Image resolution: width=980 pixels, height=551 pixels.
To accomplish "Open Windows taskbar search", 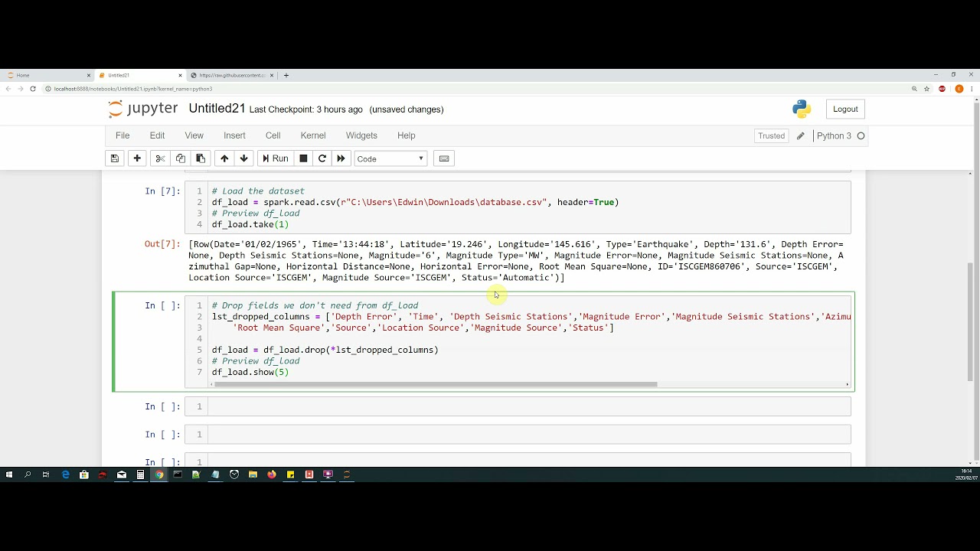I will pos(28,474).
